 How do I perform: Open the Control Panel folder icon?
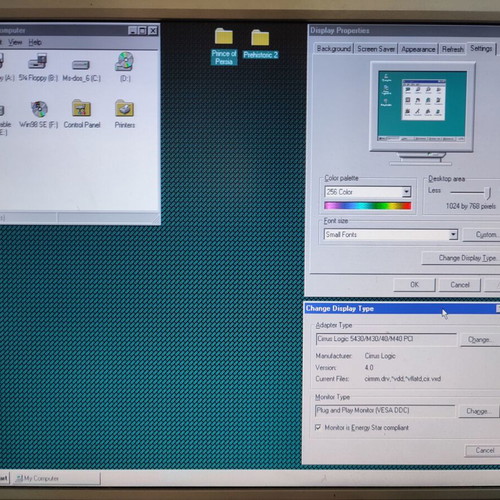click(81, 108)
